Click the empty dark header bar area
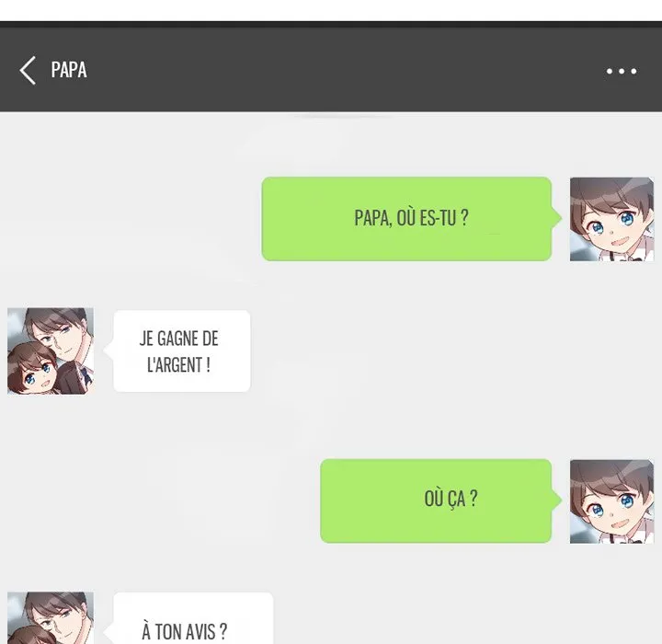This screenshot has height=644, width=662. pyautogui.click(x=337, y=70)
